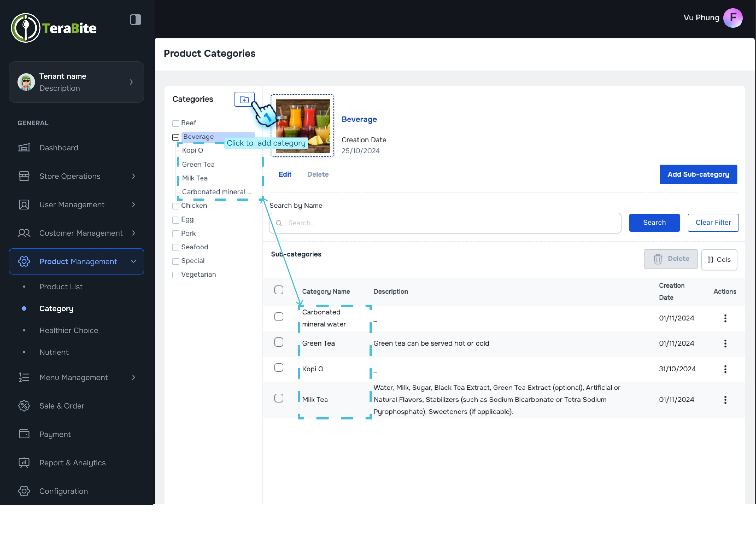The image size is (756, 560).
Task: Open the Dashboard sidebar icon
Action: pos(24,148)
